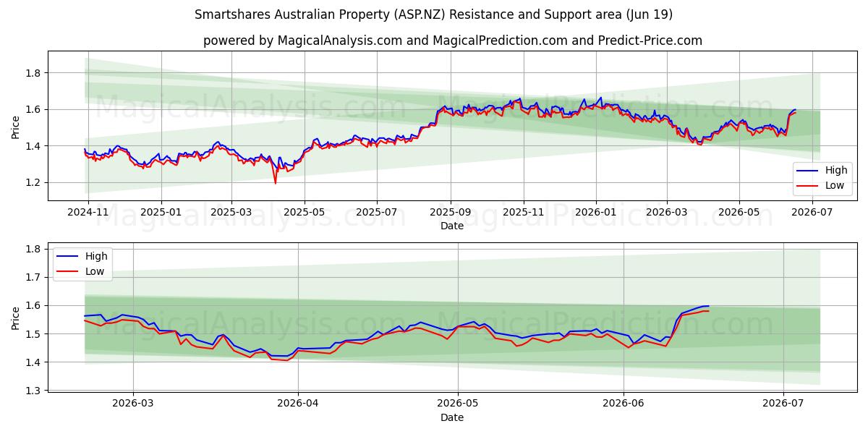
Task: Click the '2026-04' date tick on lower chart
Action: click(298, 404)
